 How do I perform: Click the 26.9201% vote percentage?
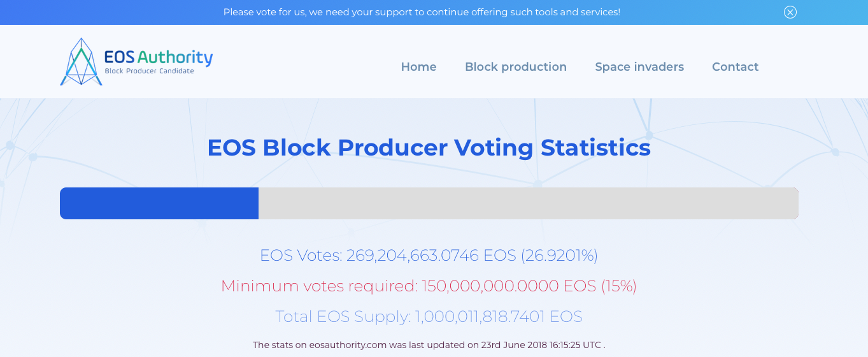coord(559,256)
